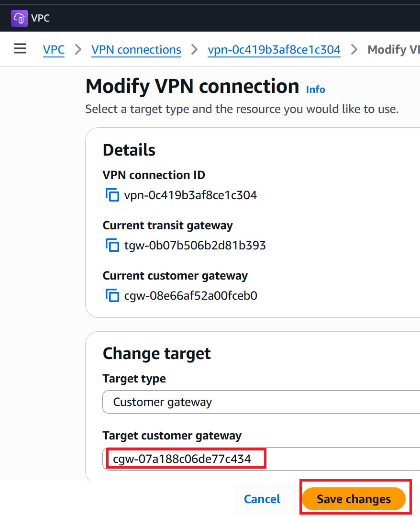This screenshot has height=517, width=420.
Task: Open the hamburger navigation menu
Action: click(20, 48)
